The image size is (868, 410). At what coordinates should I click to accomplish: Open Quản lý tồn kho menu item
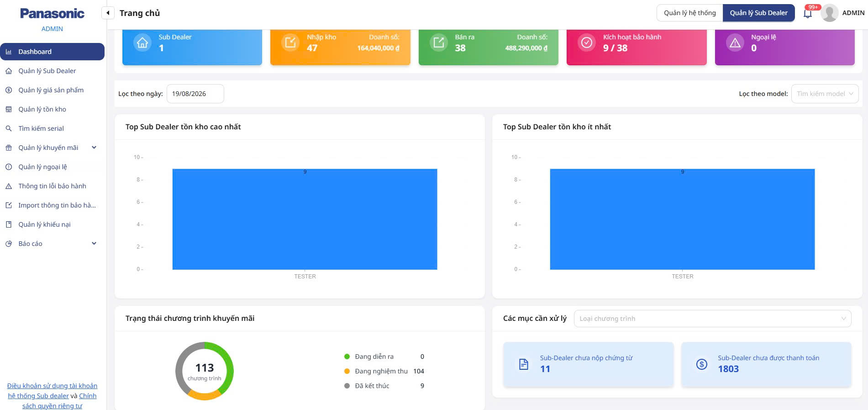click(52, 109)
